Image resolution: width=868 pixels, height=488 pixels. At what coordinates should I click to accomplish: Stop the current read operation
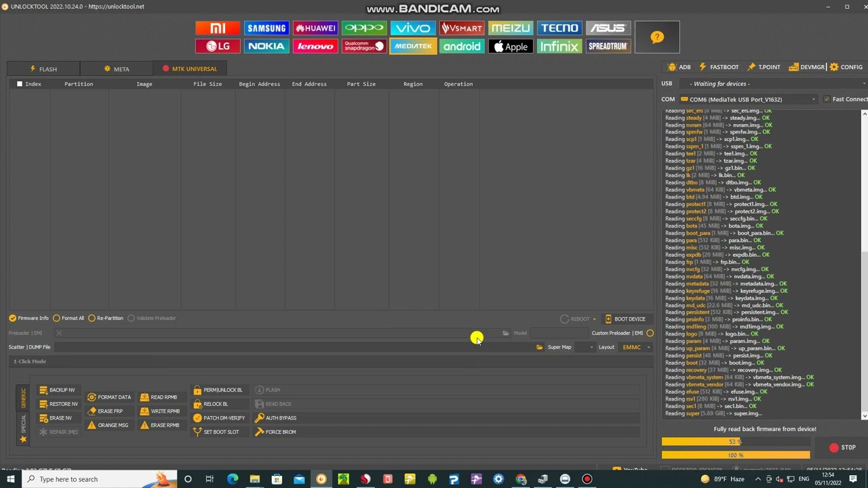pos(842,447)
